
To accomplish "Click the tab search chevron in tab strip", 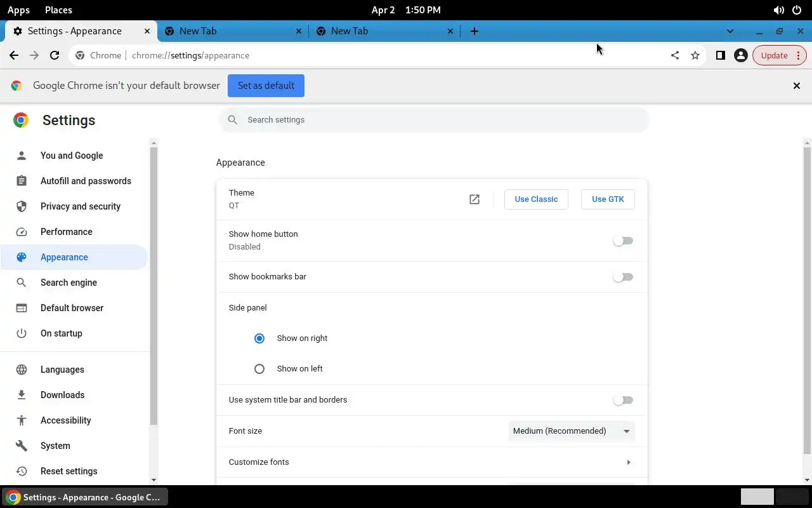I will pyautogui.click(x=730, y=31).
